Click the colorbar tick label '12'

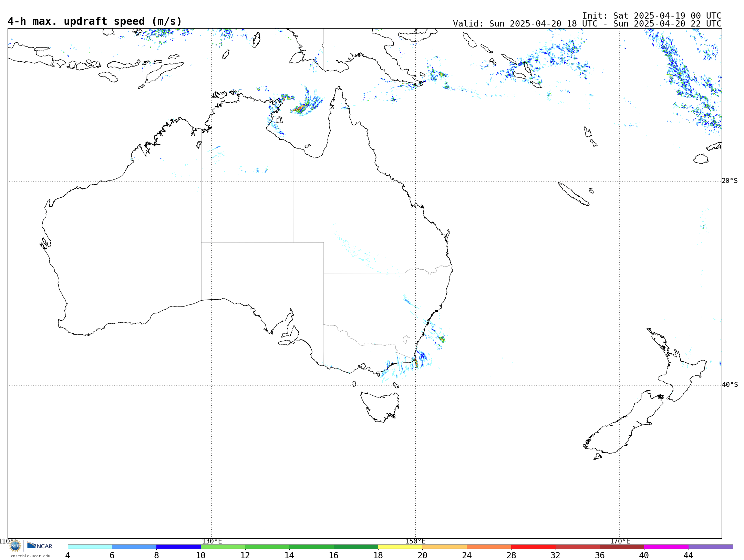[x=245, y=556]
